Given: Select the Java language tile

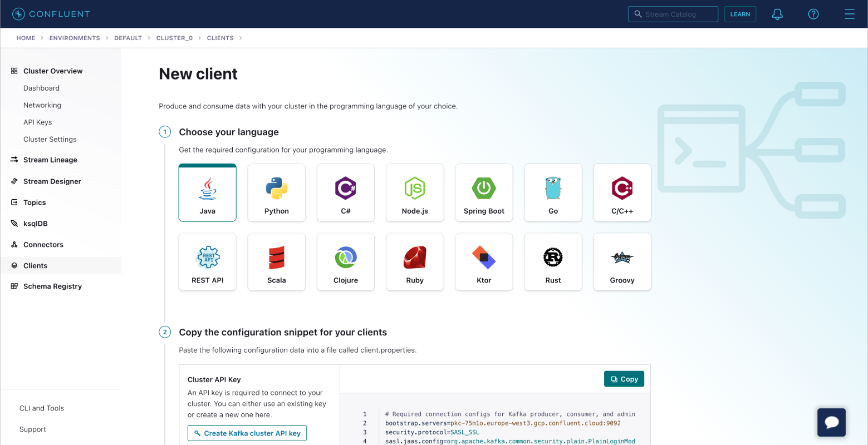Looking at the screenshot, I should (x=208, y=192).
